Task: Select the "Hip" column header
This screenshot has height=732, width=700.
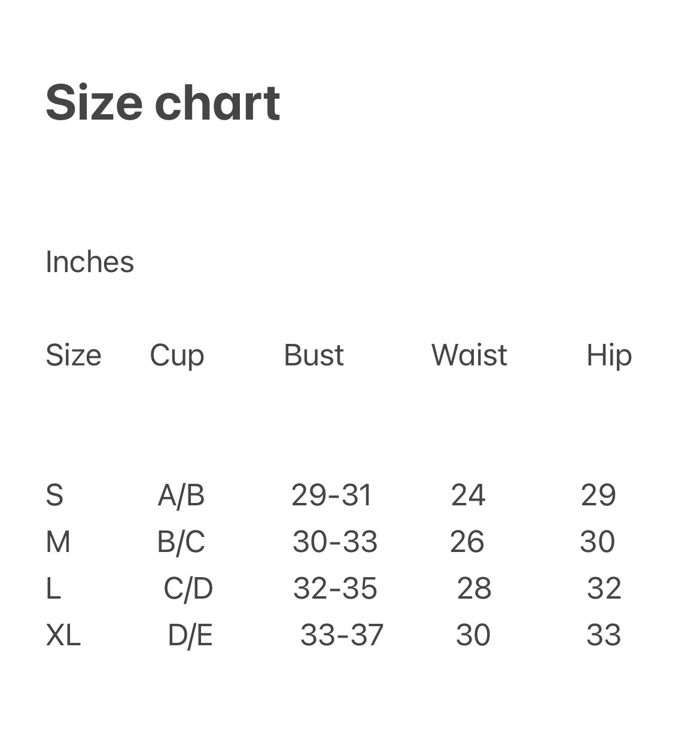Action: [x=609, y=355]
